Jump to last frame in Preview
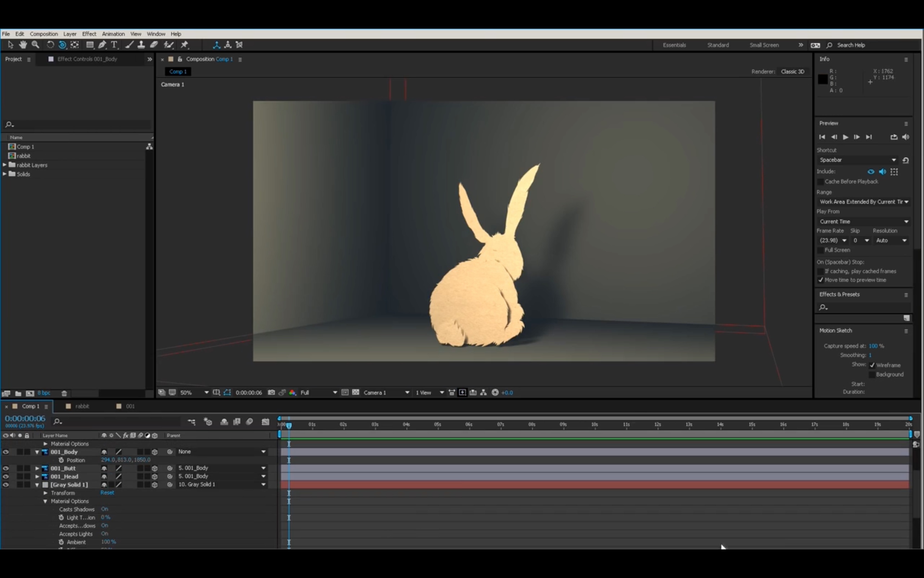Screen dimensions: 924x578 coord(869,137)
